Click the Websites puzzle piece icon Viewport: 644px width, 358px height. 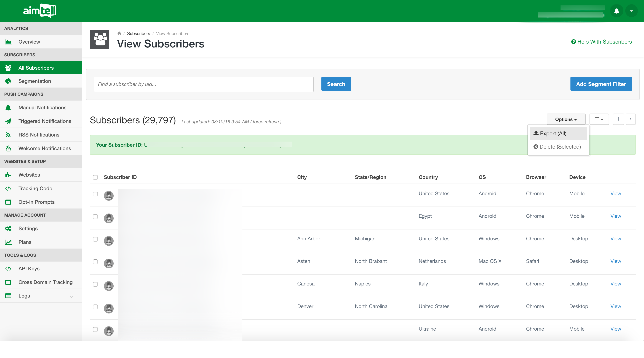pyautogui.click(x=8, y=175)
